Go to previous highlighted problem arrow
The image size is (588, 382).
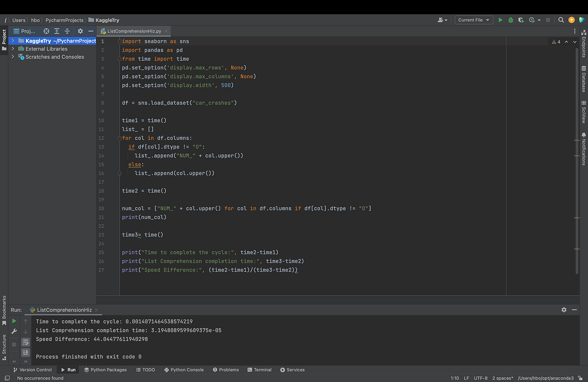(567, 42)
